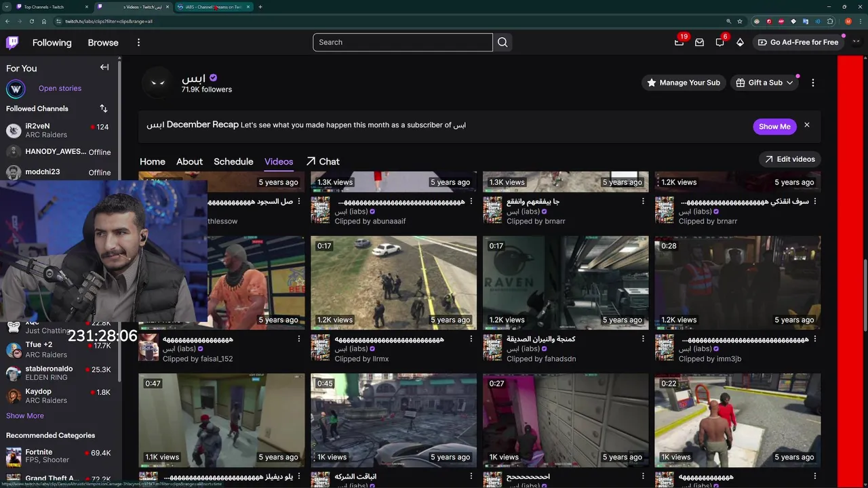Viewport: 868px width, 488px height.
Task: Open the three-dot More menu beside Browse
Action: point(138,42)
